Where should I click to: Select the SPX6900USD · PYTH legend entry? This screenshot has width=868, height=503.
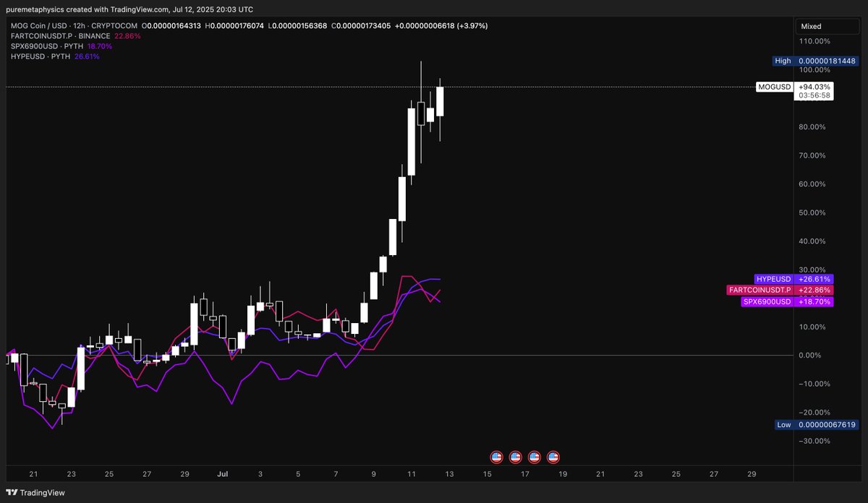tap(46, 46)
